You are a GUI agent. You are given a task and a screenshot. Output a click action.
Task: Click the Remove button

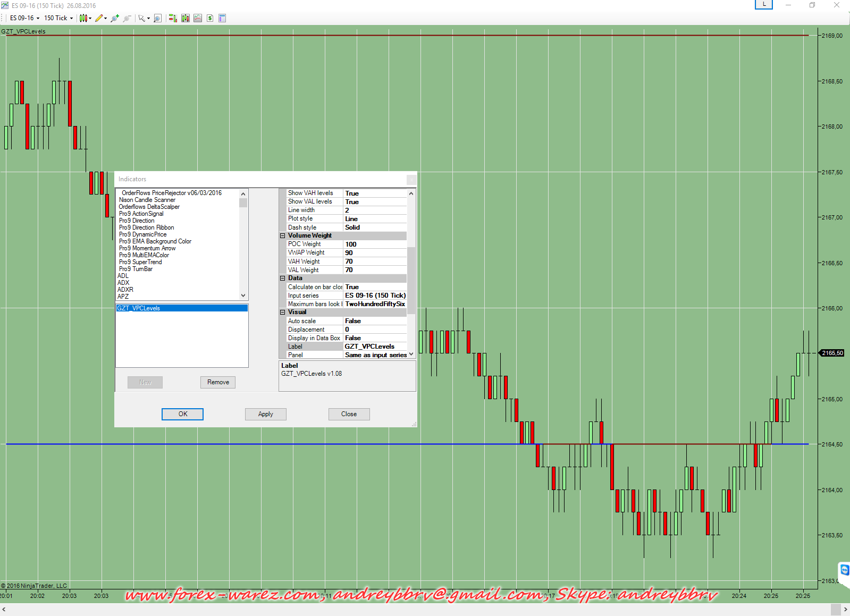(218, 382)
